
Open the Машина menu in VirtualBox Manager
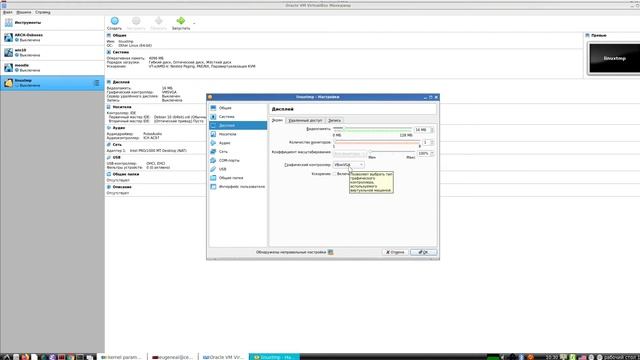click(x=24, y=12)
